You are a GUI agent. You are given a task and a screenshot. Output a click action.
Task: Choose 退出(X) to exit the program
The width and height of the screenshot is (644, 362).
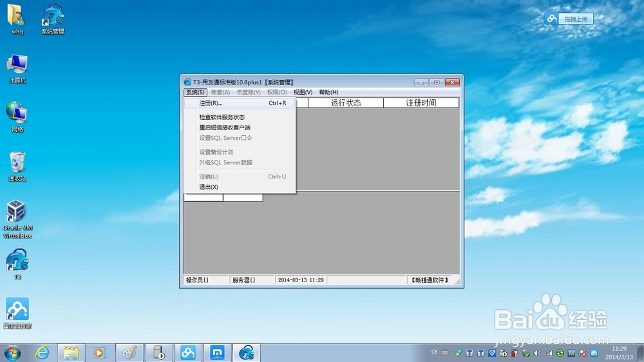pyautogui.click(x=240, y=187)
